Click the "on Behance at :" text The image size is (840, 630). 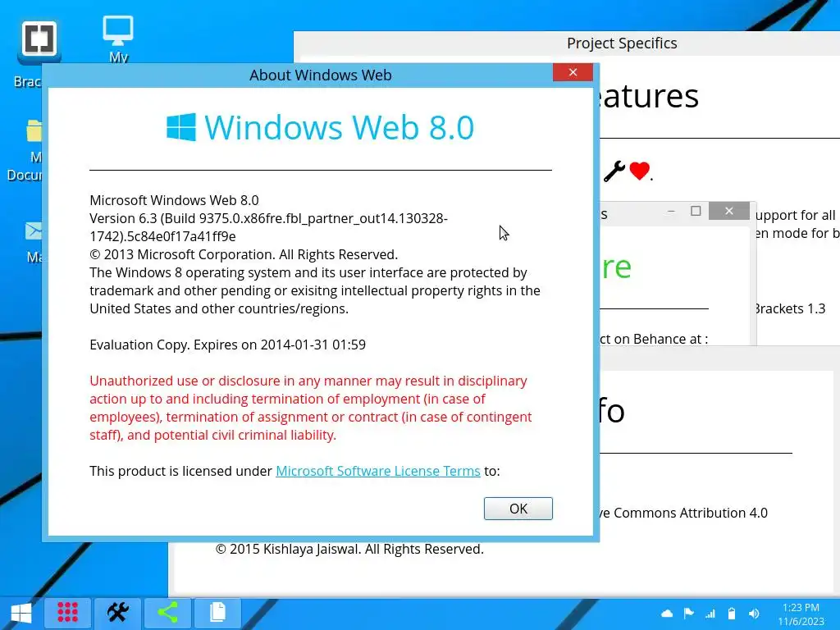(661, 339)
